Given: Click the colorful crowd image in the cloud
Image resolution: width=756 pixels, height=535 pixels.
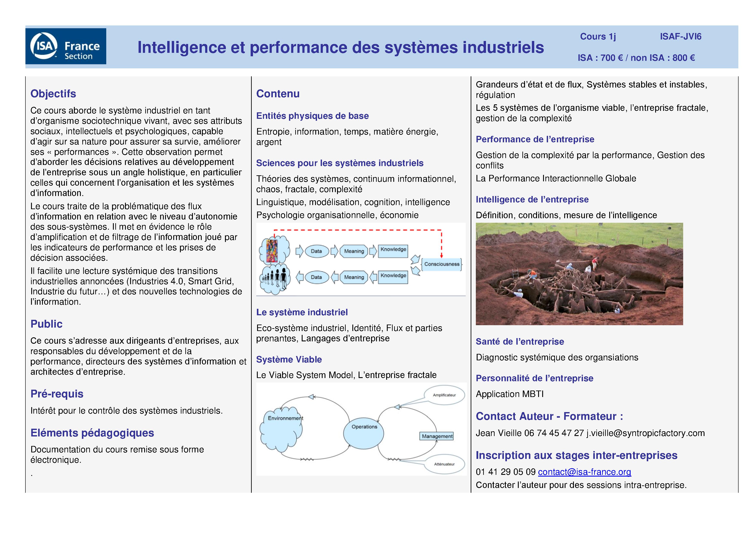Looking at the screenshot, I should (x=272, y=251).
